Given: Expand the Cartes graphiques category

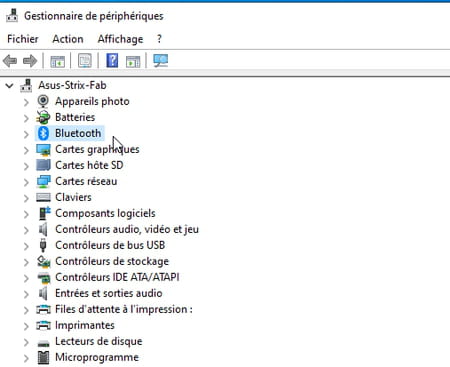Looking at the screenshot, I should [26, 150].
